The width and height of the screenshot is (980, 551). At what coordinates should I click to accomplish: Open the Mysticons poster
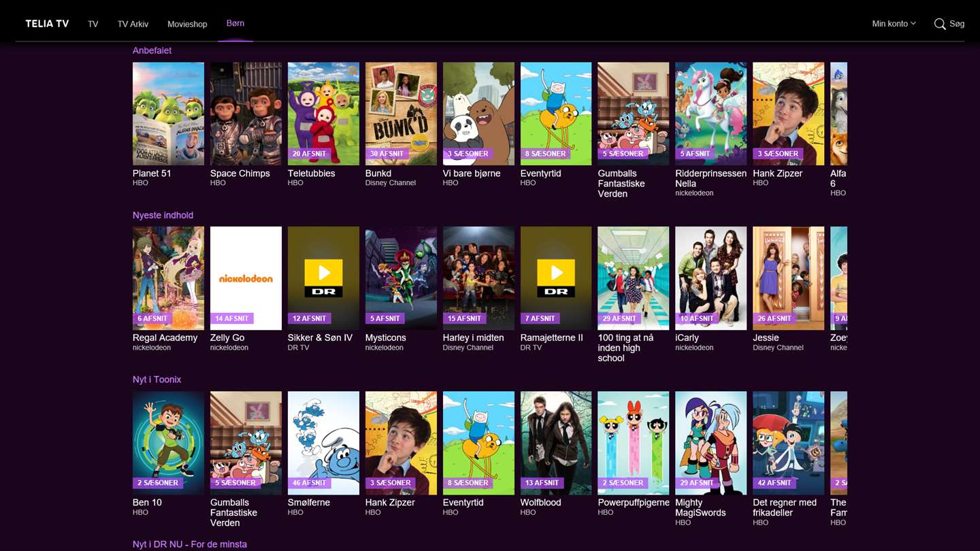401,278
